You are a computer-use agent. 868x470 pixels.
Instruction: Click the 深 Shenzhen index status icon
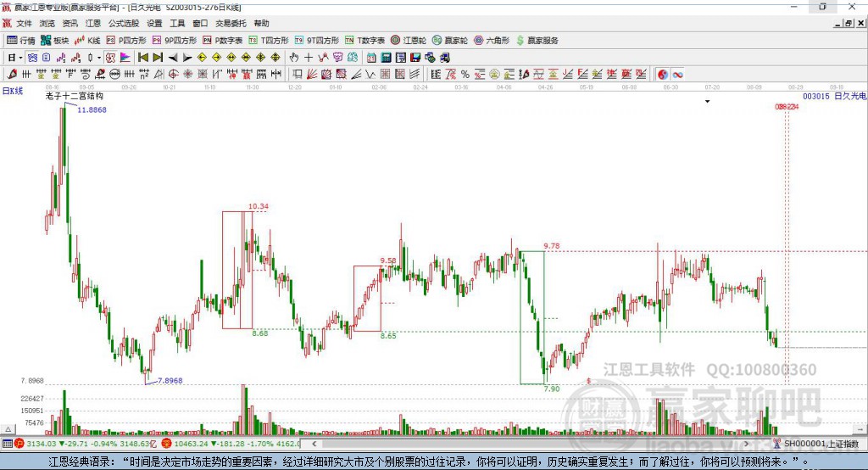point(166,444)
